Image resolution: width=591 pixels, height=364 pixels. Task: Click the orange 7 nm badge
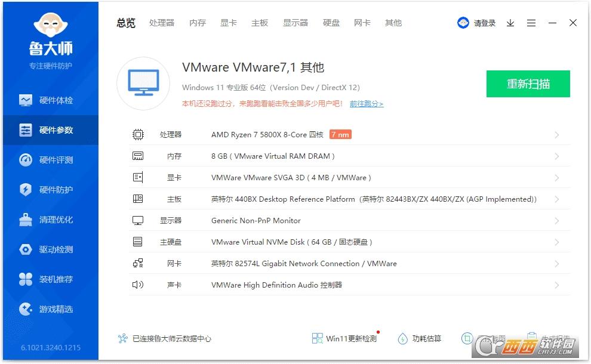[340, 134]
